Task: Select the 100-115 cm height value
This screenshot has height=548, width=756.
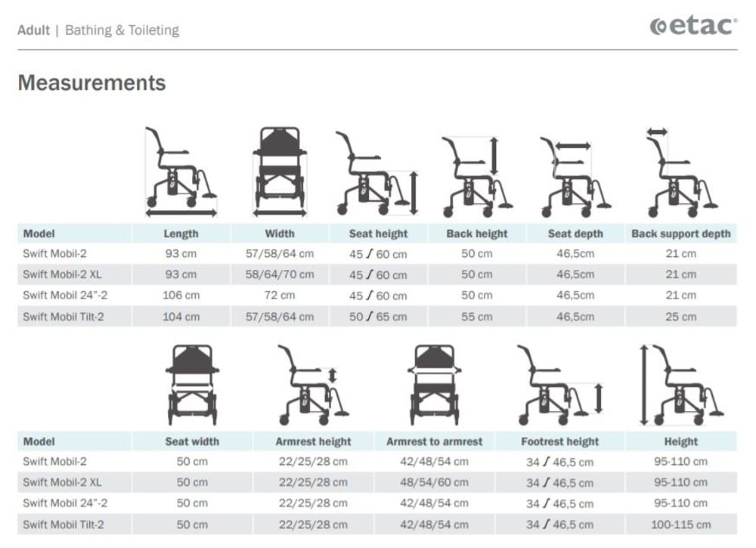Action: pos(680,525)
